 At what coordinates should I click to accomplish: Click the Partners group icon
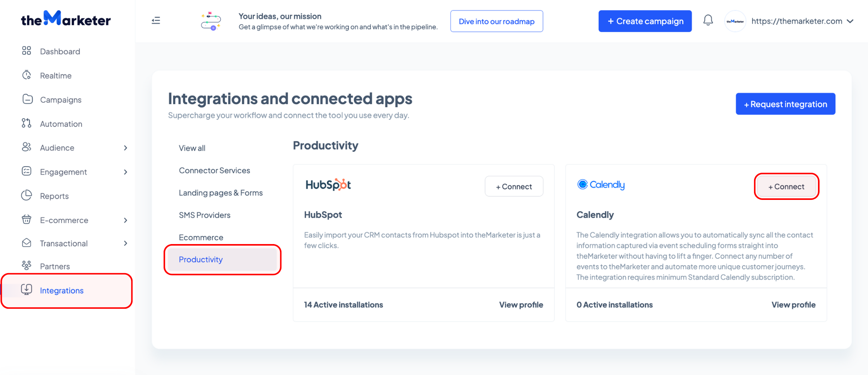point(26,265)
